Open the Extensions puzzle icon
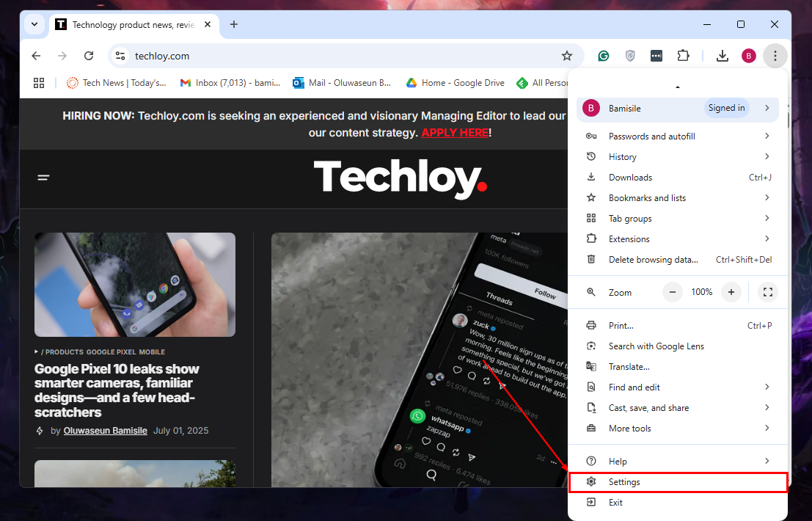 [x=683, y=56]
